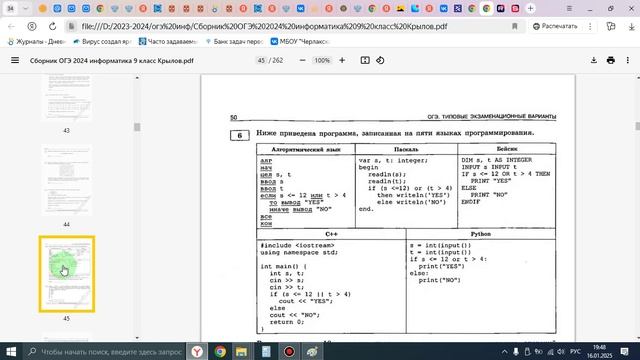Click the C++ section header
Viewport: 640px width, 360px height.
(331, 234)
